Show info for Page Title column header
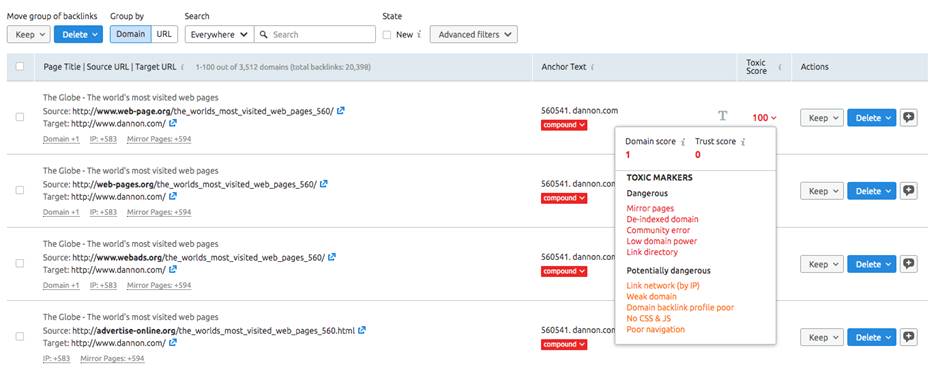936x372 pixels. [x=182, y=67]
